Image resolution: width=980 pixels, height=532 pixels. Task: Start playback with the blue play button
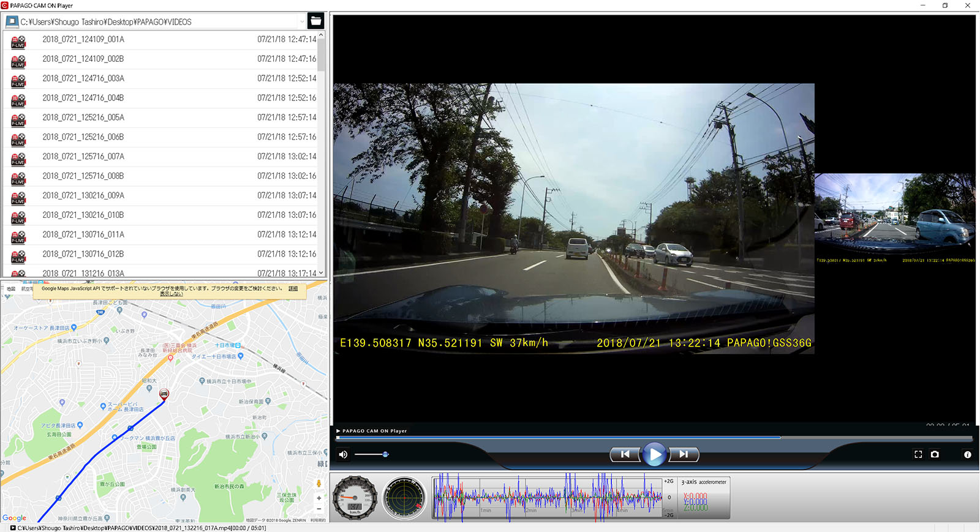coord(654,454)
